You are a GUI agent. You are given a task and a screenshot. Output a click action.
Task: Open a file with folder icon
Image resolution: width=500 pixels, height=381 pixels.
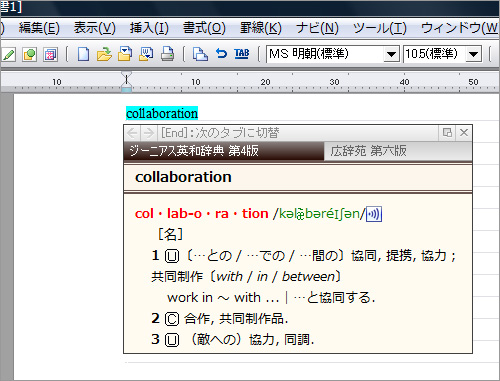(104, 54)
